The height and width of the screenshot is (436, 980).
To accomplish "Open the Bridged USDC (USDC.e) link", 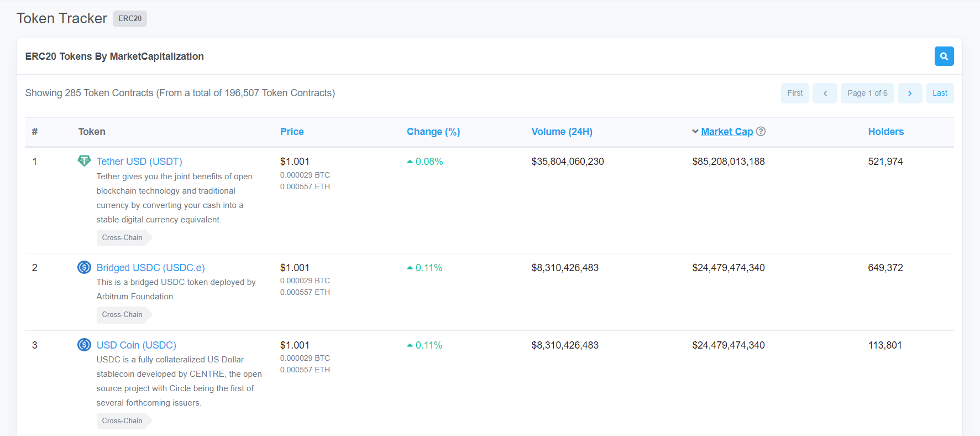I will point(150,268).
